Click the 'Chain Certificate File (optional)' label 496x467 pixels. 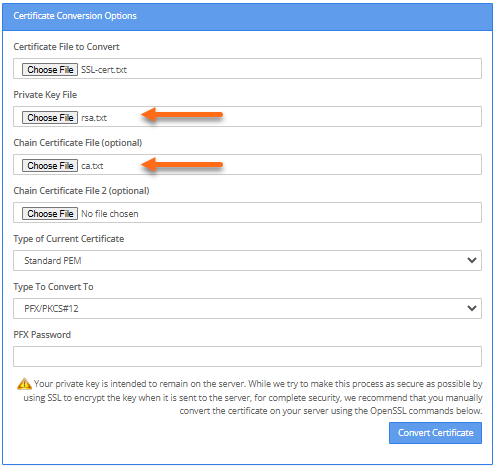click(x=78, y=143)
